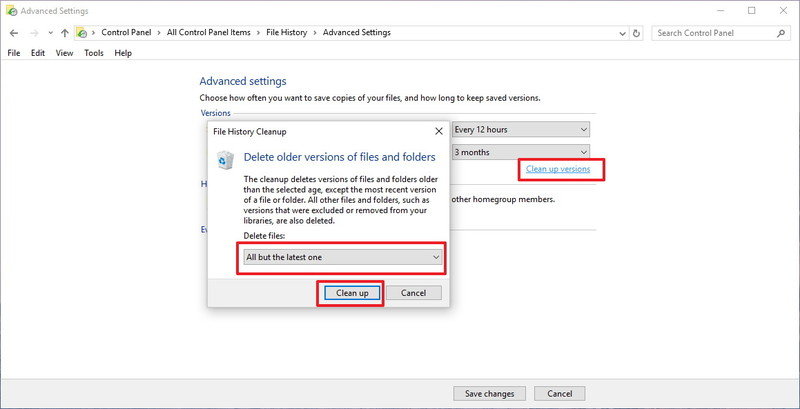
Task: Close the File History Cleanup dialog
Action: (438, 130)
